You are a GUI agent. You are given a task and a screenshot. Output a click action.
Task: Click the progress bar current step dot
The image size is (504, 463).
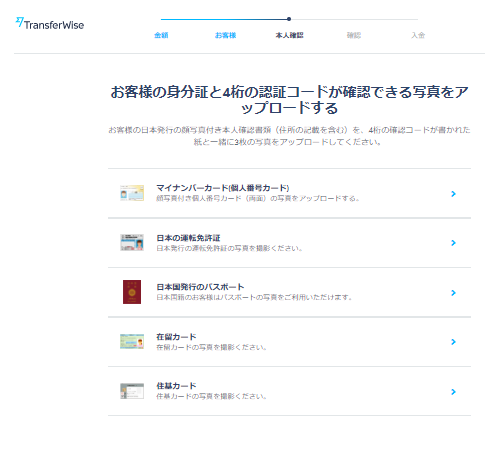(289, 19)
